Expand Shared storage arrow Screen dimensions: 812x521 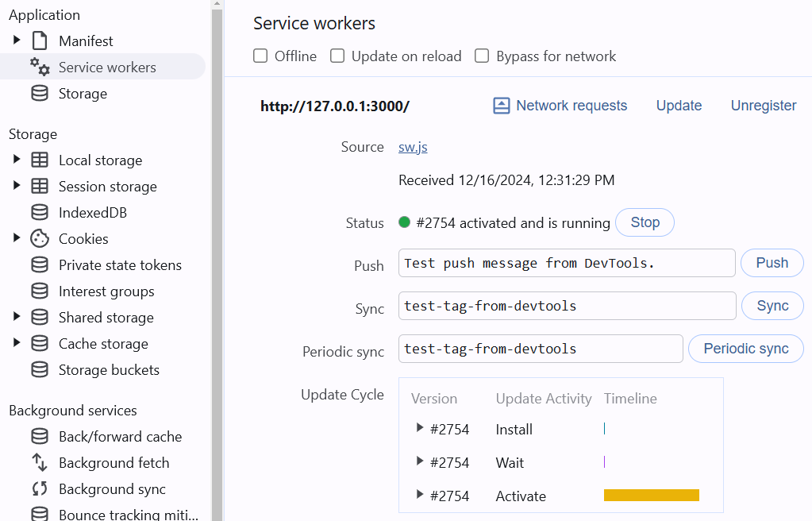click(x=17, y=316)
